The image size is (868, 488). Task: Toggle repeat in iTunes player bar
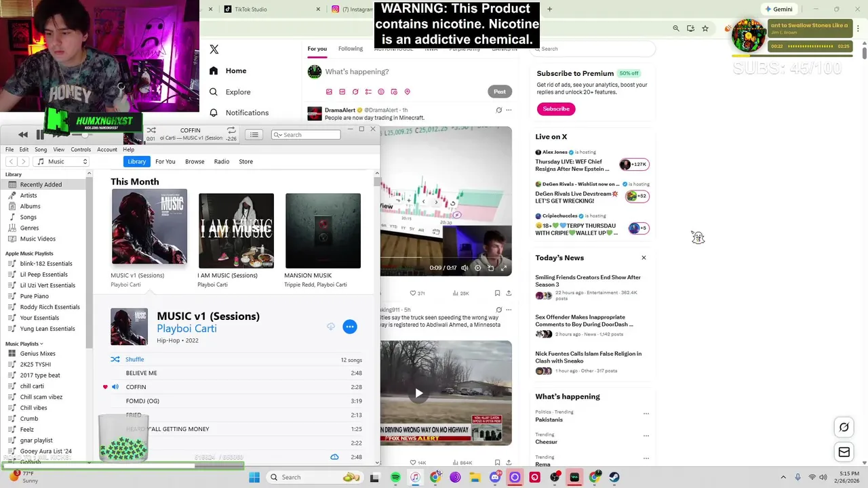click(x=231, y=130)
